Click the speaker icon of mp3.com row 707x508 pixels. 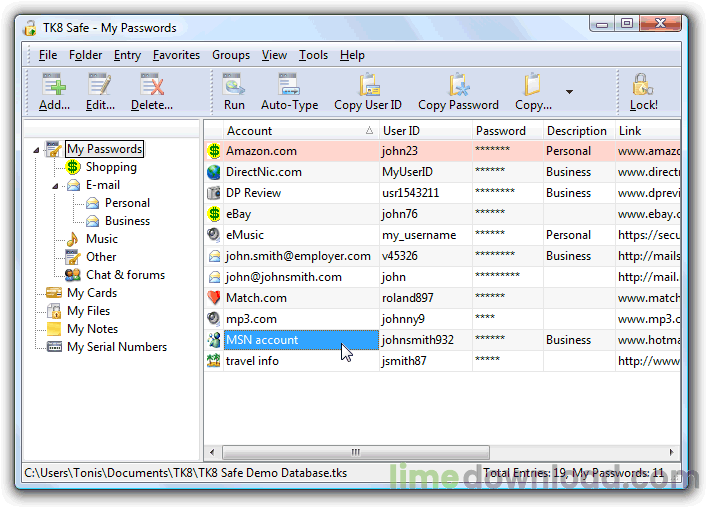pos(214,319)
